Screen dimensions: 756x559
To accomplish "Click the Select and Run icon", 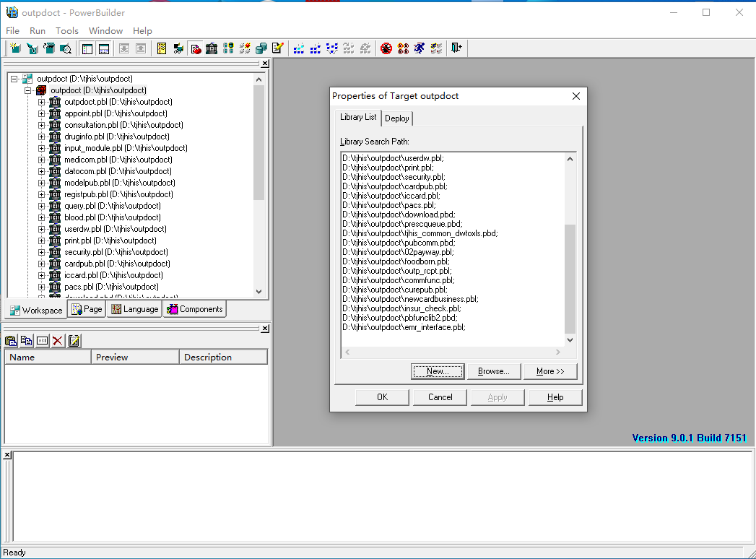I will 436,48.
